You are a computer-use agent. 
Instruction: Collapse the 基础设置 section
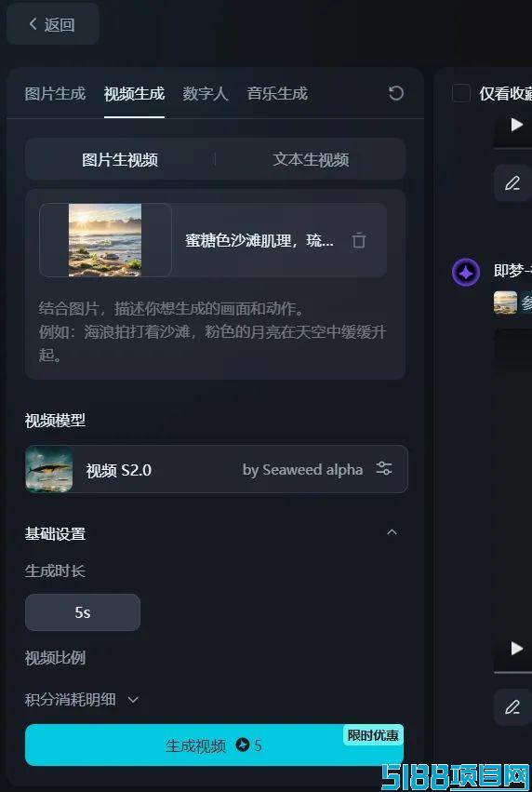[x=392, y=532]
